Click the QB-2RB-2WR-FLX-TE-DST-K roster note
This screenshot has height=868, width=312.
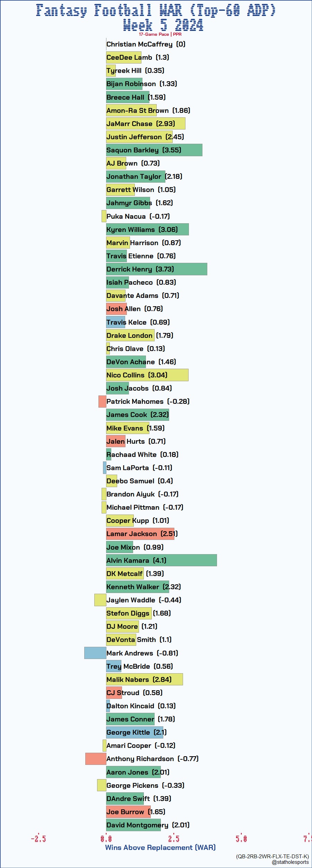click(x=272, y=856)
